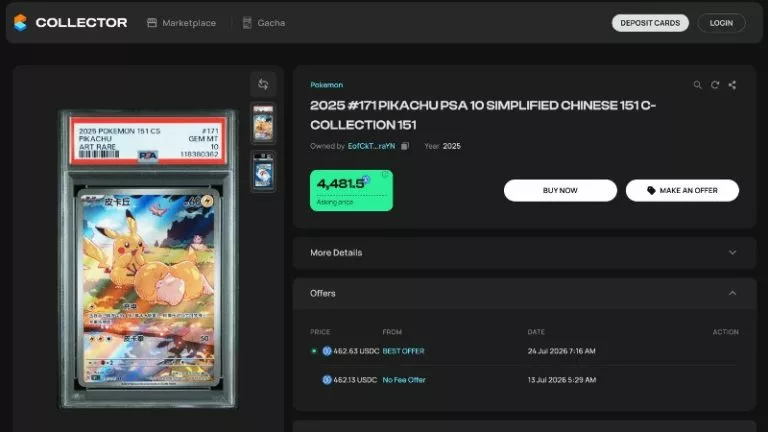The image size is (768, 432).
Task: Click the FROM column header
Action: point(392,332)
